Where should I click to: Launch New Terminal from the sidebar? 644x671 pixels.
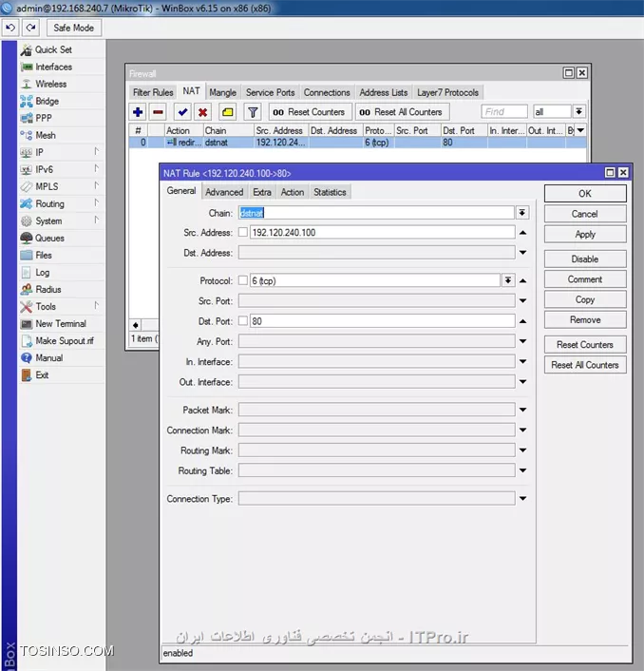tap(61, 323)
